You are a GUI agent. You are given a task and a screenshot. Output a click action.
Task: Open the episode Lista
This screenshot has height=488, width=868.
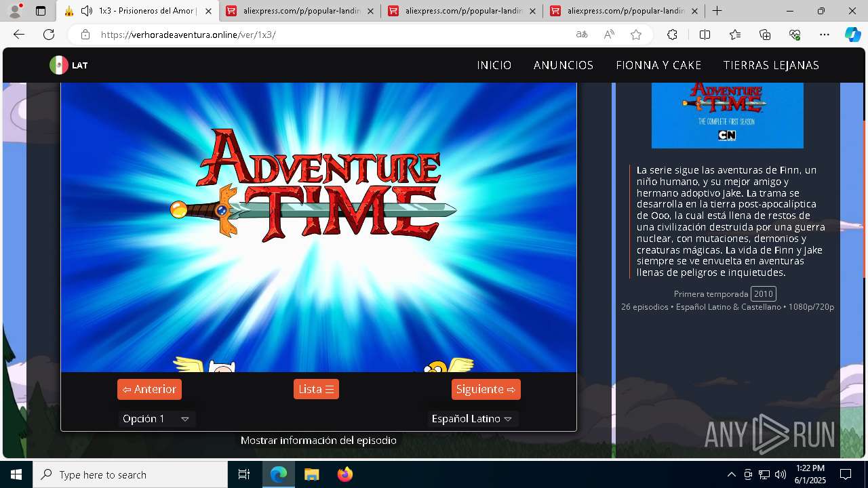(x=316, y=389)
